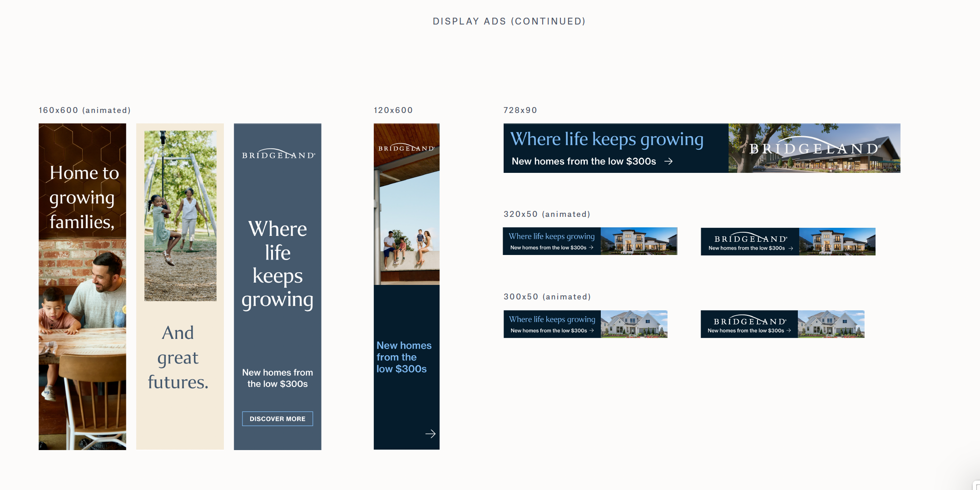Click 'Where life keeps growing' in first 320x50 banner
980x490 pixels.
point(552,236)
